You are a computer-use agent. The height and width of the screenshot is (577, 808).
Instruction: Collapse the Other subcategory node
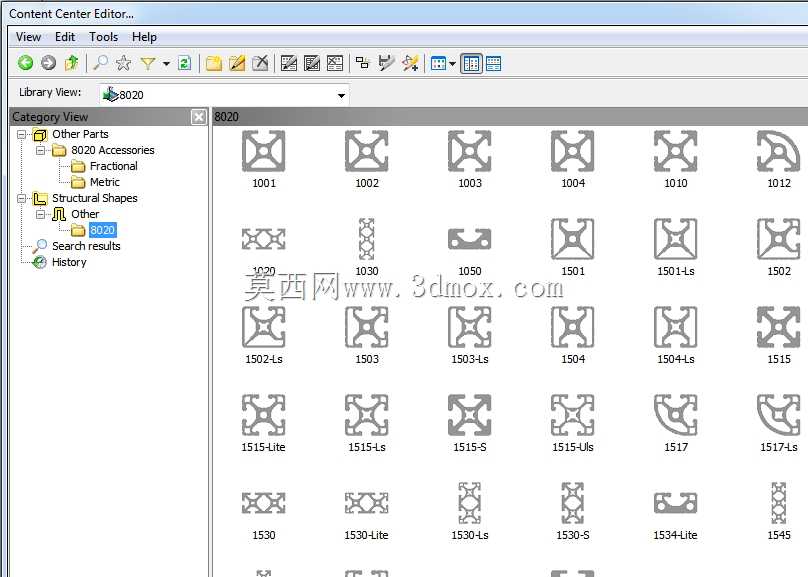tap(40, 214)
